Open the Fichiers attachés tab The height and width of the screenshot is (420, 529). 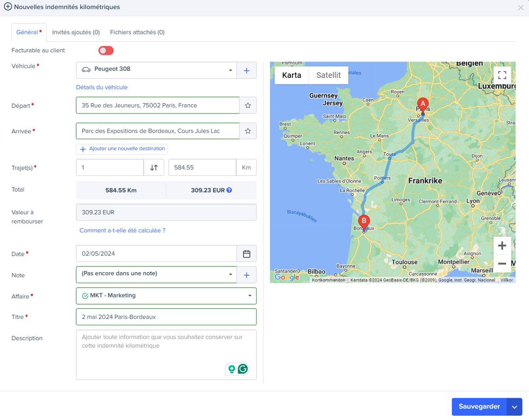point(137,32)
